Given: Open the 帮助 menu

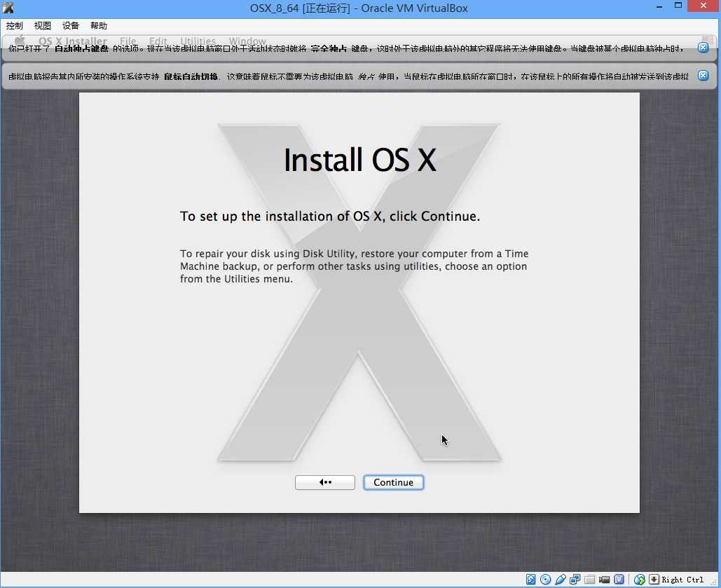Looking at the screenshot, I should [98, 26].
